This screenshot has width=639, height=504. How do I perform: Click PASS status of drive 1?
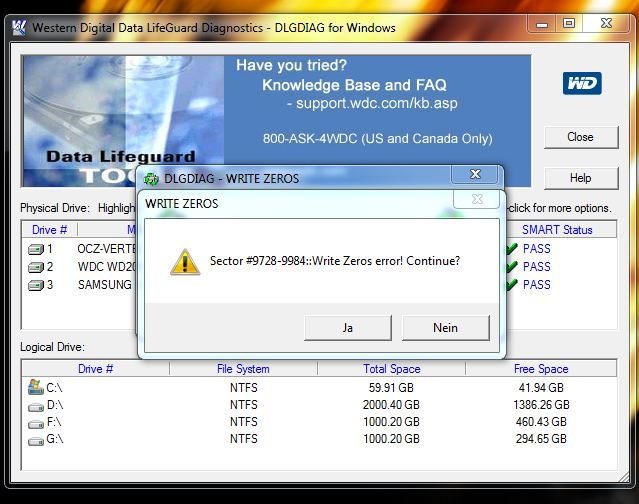coord(537,249)
